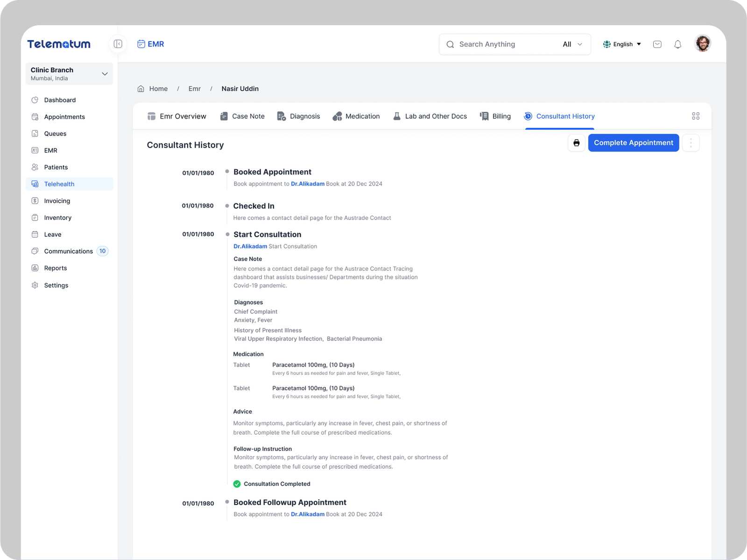Viewport: 747px width, 560px height.
Task: Collapse the sidebar with the panel icon
Action: pos(118,44)
